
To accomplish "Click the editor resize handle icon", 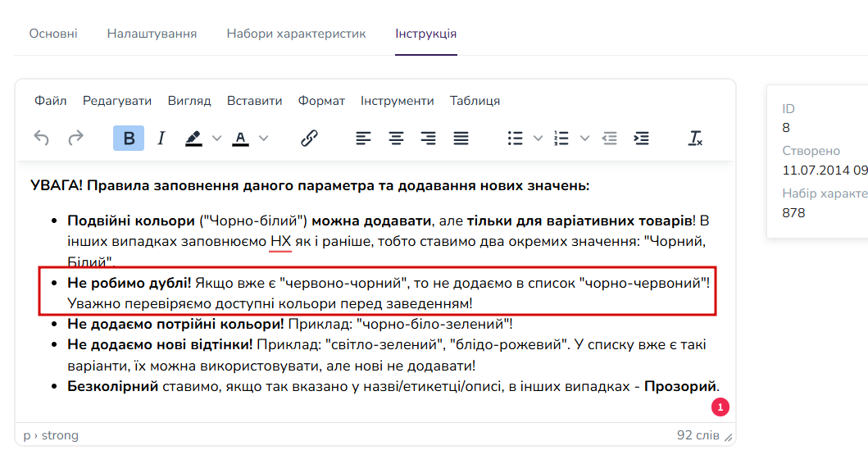I will pyautogui.click(x=728, y=438).
